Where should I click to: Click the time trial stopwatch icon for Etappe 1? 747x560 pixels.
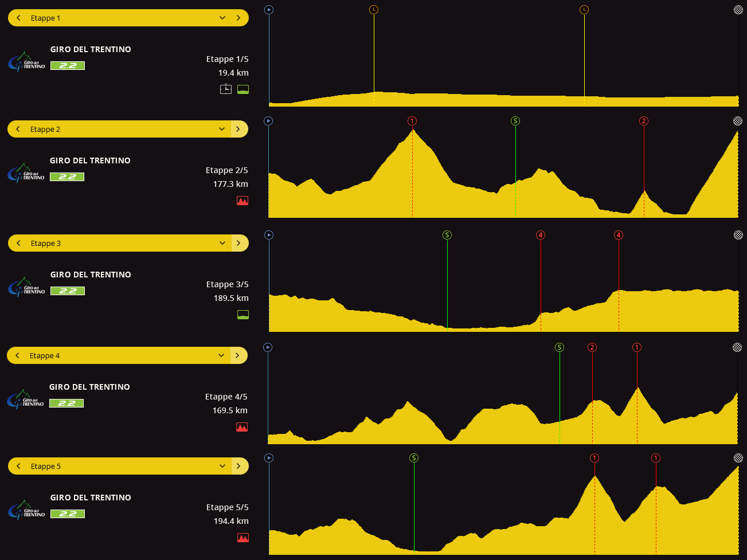(226, 89)
